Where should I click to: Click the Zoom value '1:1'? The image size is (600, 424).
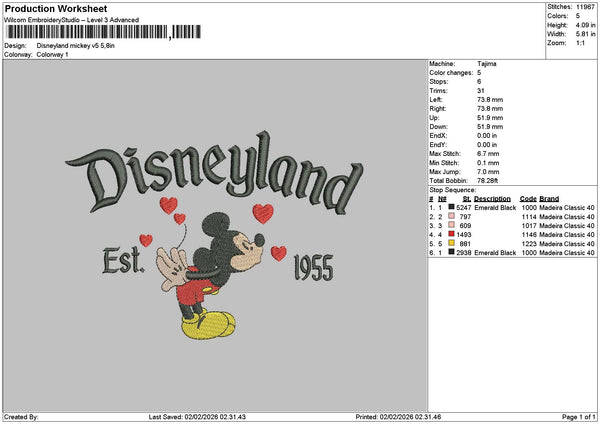(580, 43)
